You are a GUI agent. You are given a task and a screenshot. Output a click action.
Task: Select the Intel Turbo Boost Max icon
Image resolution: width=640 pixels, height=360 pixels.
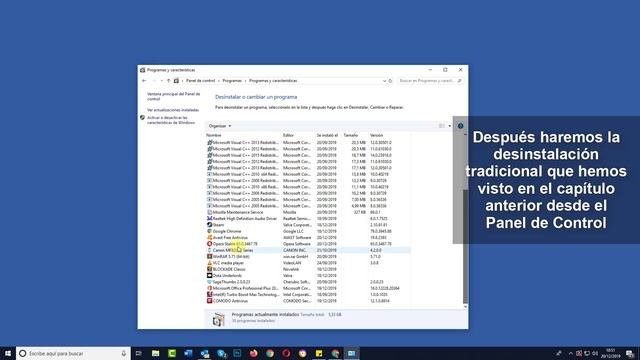pyautogui.click(x=209, y=295)
